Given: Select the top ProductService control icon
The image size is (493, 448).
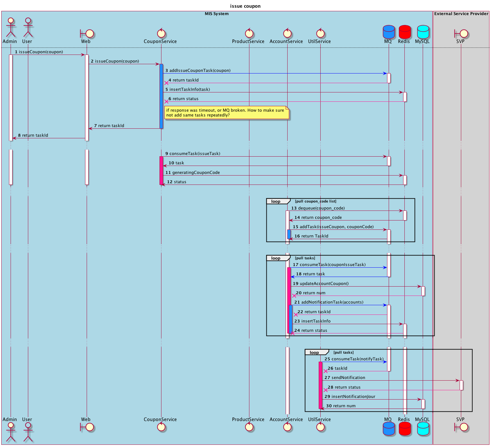Looking at the screenshot, I should click(x=249, y=33).
